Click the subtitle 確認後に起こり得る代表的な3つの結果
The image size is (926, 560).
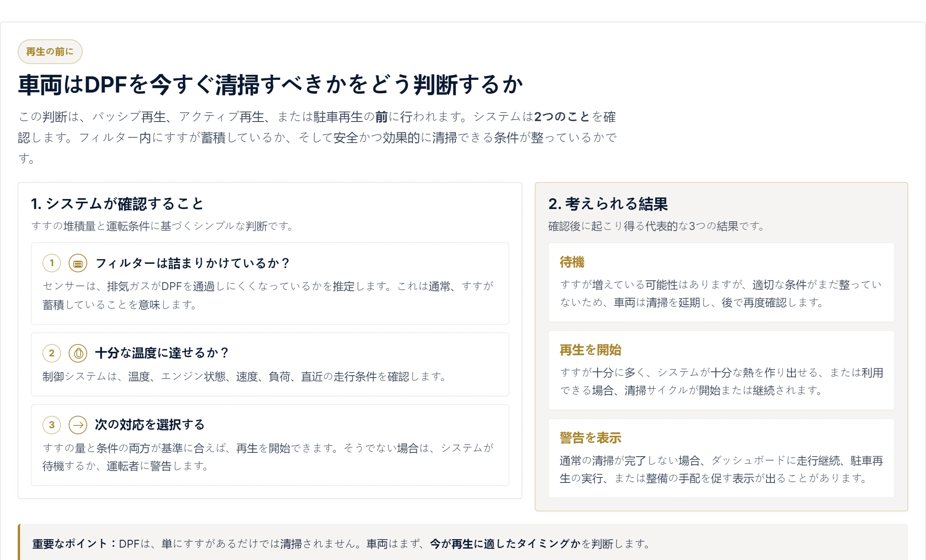656,226
